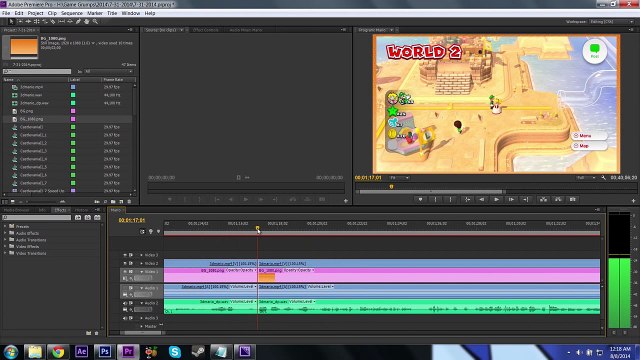Toggle Video 1 track eye visibility
Image resolution: width=640 pixels, height=360 pixels.
pyautogui.click(x=125, y=271)
